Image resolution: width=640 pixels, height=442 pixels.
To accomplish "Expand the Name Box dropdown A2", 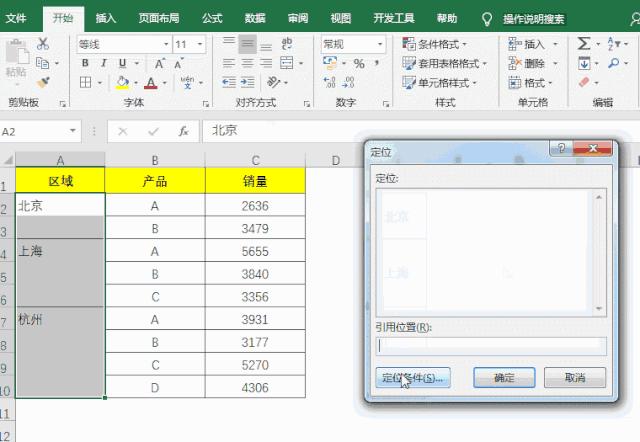I will pos(73,131).
